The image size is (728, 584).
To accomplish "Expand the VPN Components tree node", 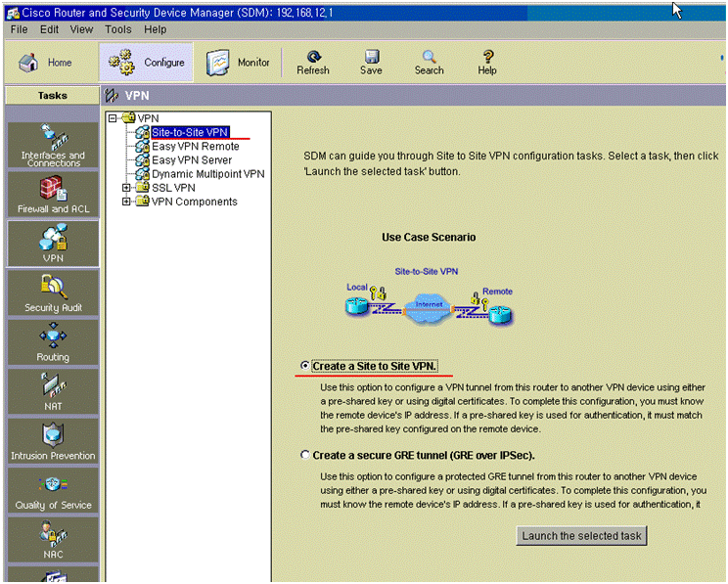I will click(126, 202).
